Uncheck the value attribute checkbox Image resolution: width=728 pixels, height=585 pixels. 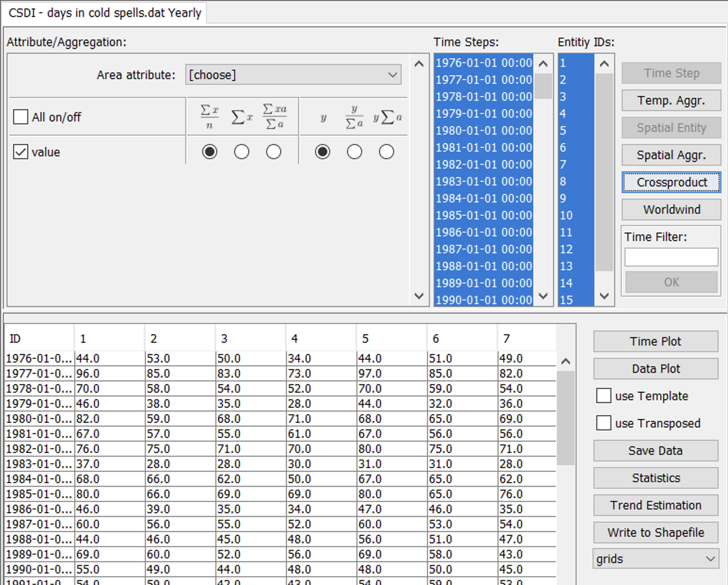coord(21,152)
